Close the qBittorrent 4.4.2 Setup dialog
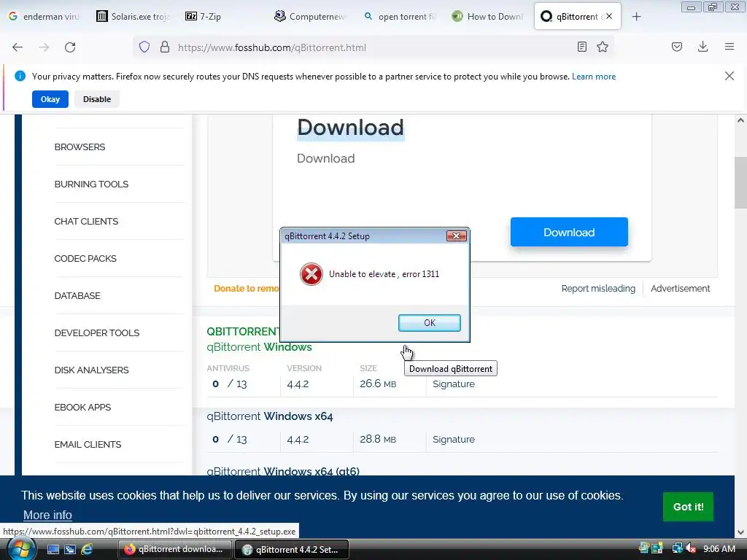Screen dimensions: 747x560 [x=456, y=236]
